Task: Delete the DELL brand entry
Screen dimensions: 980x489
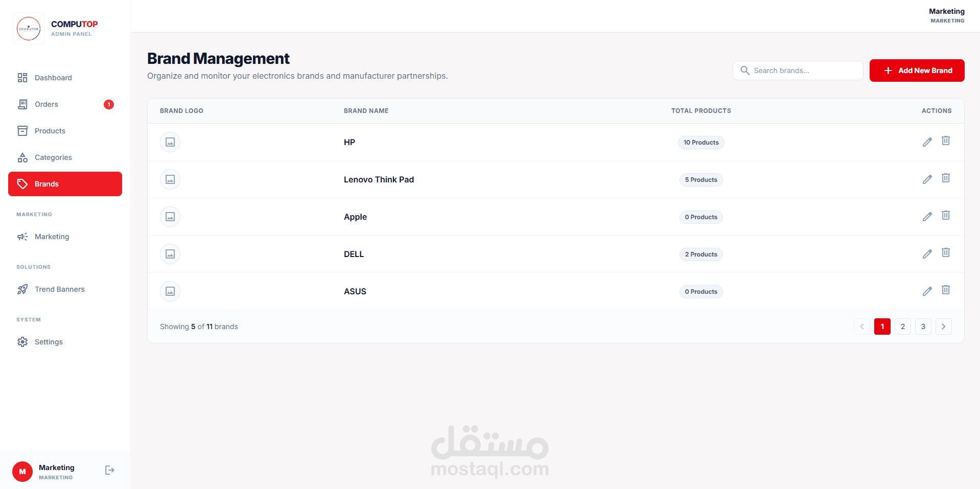Action: (946, 252)
